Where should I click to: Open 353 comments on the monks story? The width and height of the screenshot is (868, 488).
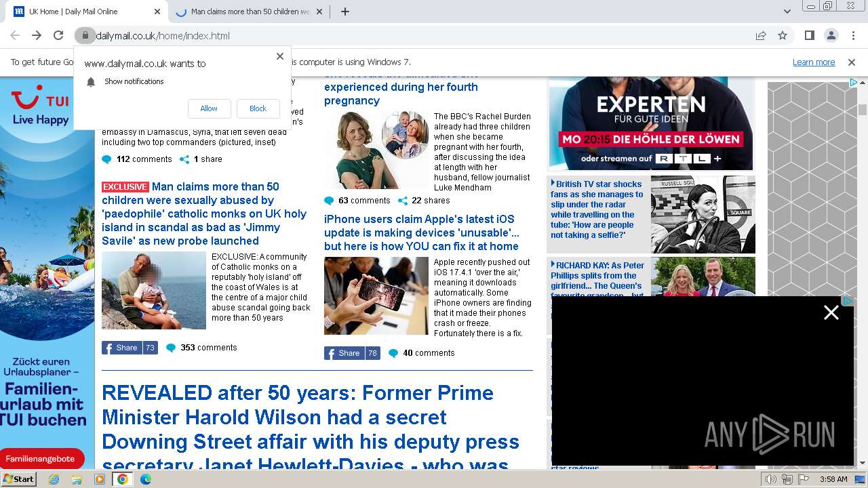(201, 348)
